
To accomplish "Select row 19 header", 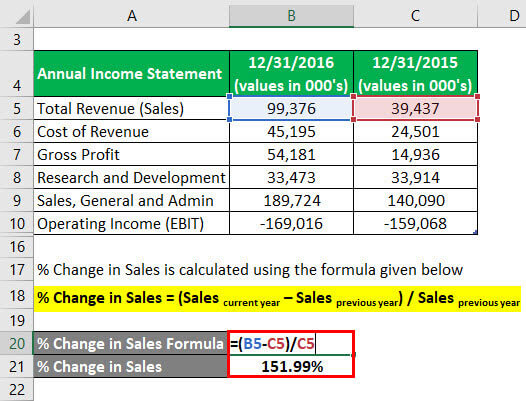I will [x=17, y=320].
